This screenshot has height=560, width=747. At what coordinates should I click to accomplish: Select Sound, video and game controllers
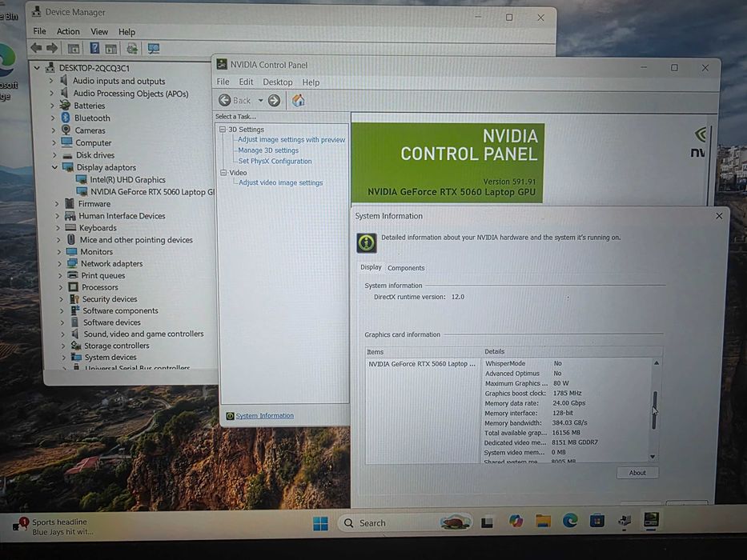[143, 334]
